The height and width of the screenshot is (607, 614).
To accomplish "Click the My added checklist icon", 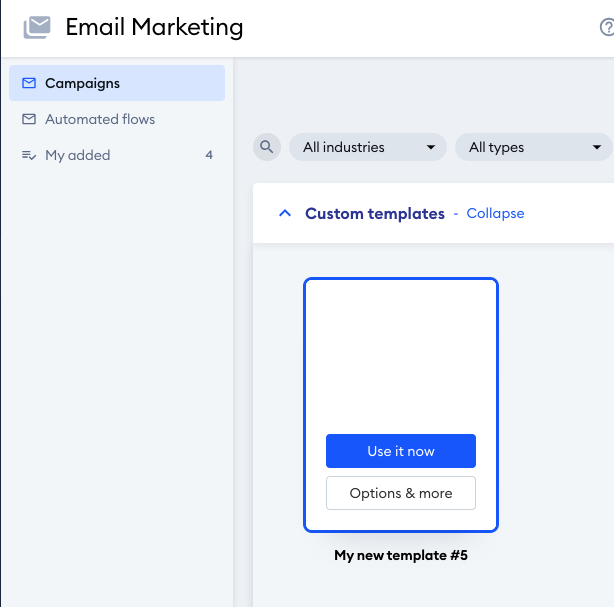I will click(29, 155).
